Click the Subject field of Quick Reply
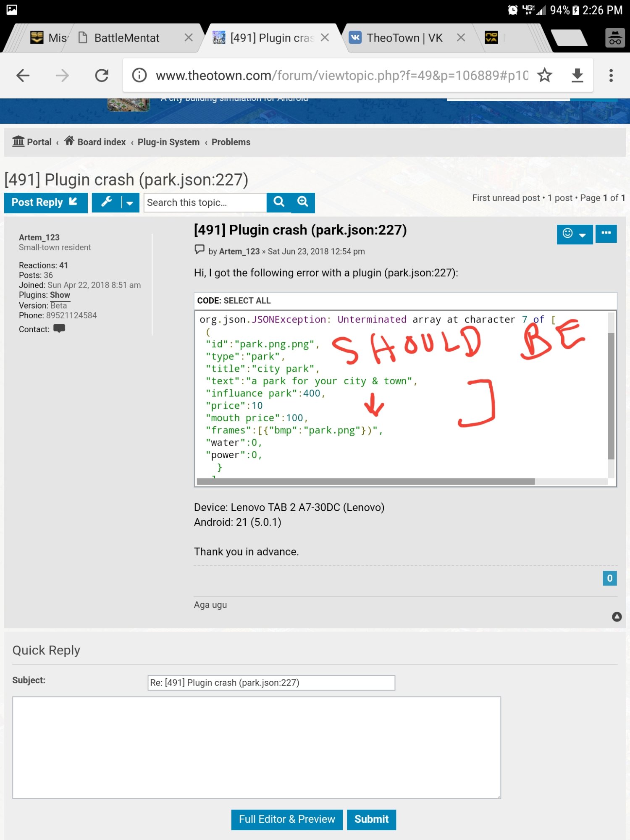 click(271, 682)
